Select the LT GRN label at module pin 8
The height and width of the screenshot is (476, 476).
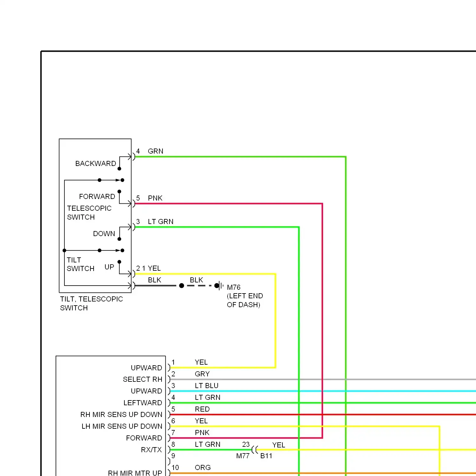(x=208, y=444)
